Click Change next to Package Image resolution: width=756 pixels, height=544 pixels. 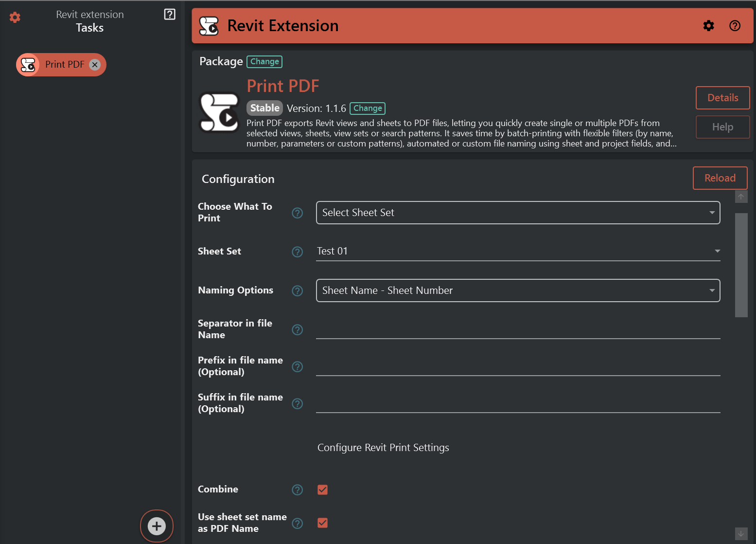pos(264,62)
